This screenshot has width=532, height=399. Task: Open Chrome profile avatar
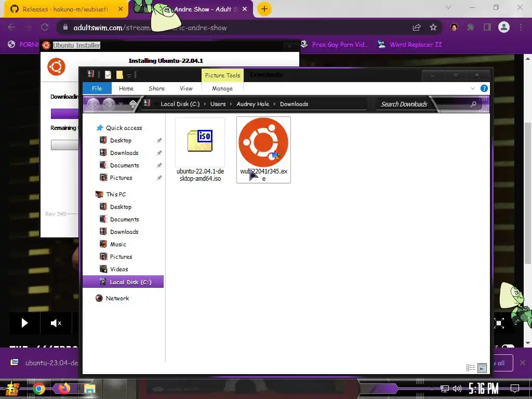coord(504,27)
